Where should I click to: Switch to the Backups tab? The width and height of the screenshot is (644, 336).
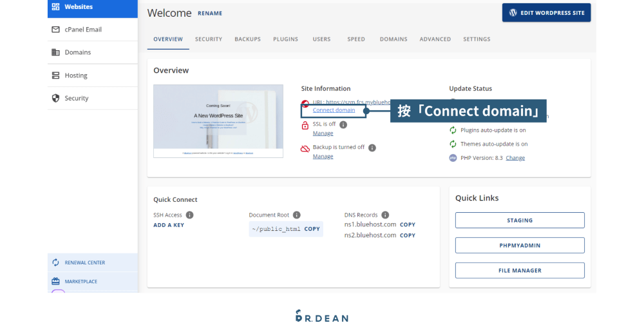tap(247, 39)
